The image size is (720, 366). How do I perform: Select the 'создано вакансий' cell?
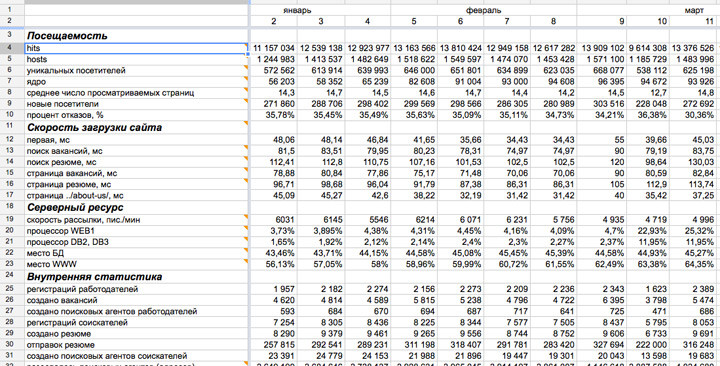136,300
